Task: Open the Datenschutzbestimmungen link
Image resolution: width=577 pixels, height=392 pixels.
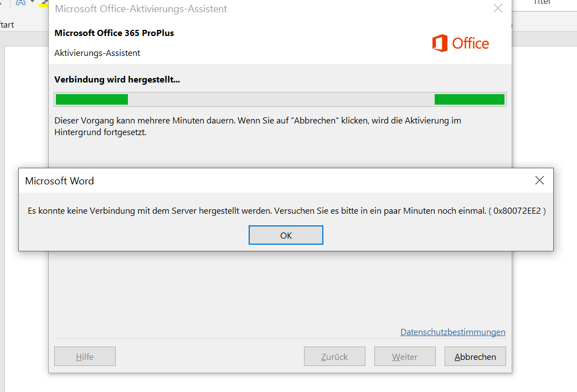Action: [452, 332]
